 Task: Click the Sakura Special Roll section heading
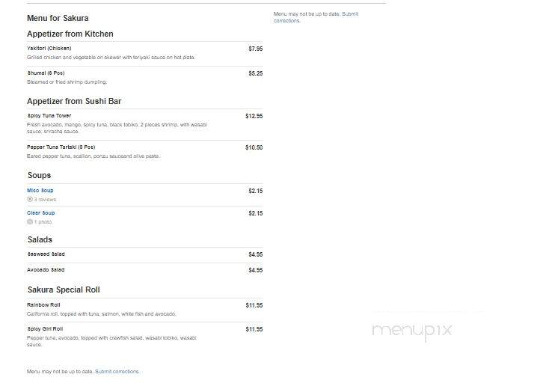[x=64, y=290]
